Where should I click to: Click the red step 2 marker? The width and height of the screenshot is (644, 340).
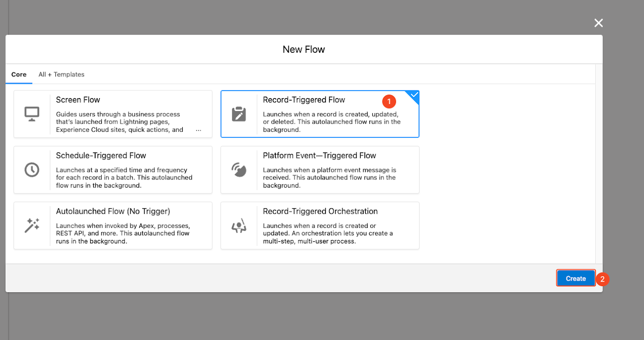tap(603, 279)
